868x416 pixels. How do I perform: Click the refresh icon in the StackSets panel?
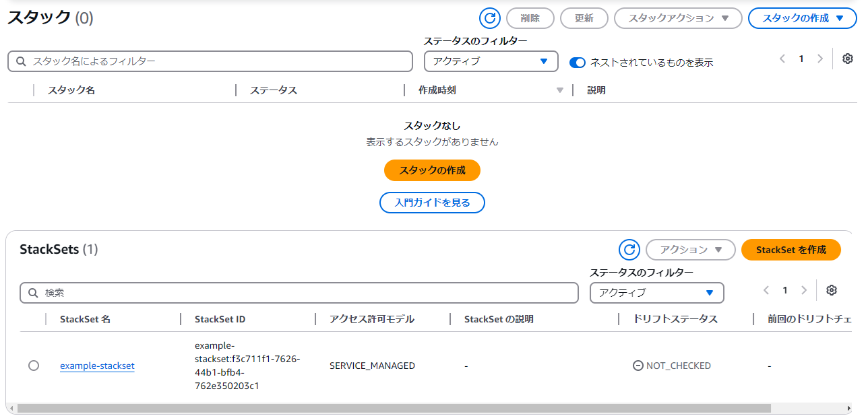[629, 250]
